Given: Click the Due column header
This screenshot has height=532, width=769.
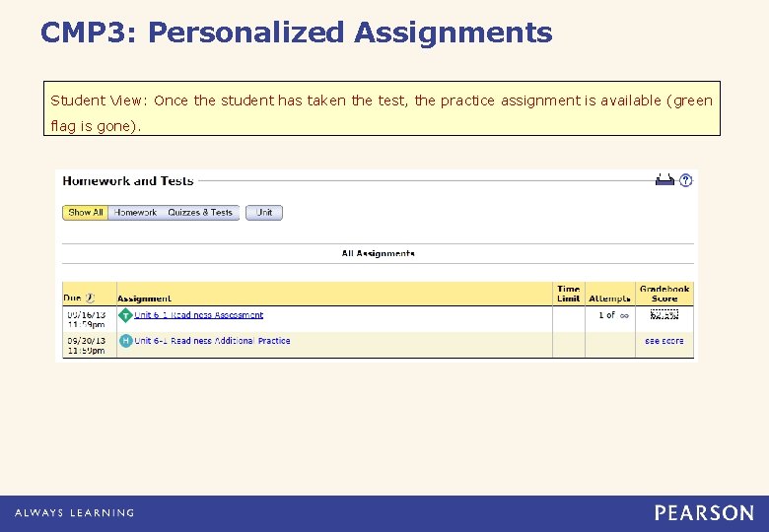Looking at the screenshot, I should click(72, 299).
